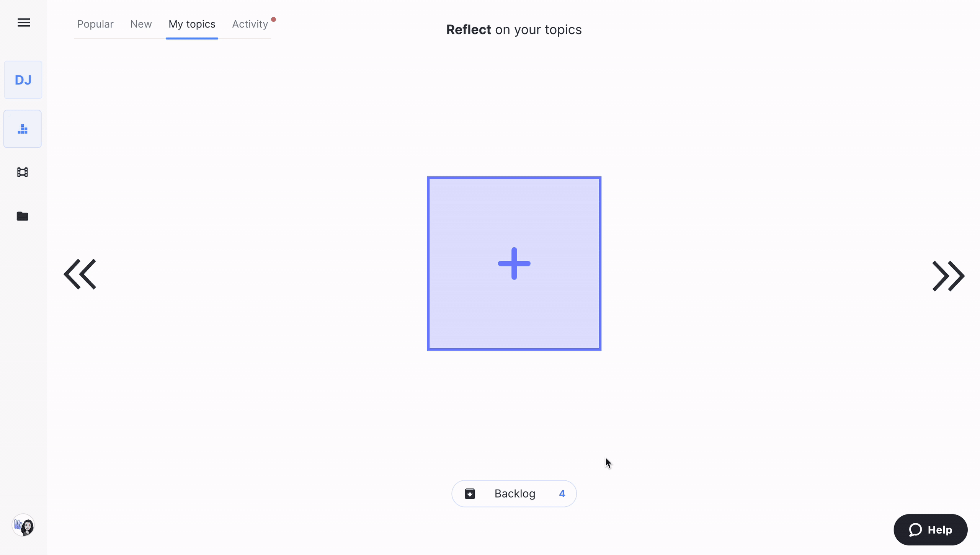Open the folder icon in sidebar
The height and width of the screenshot is (555, 980).
click(23, 216)
